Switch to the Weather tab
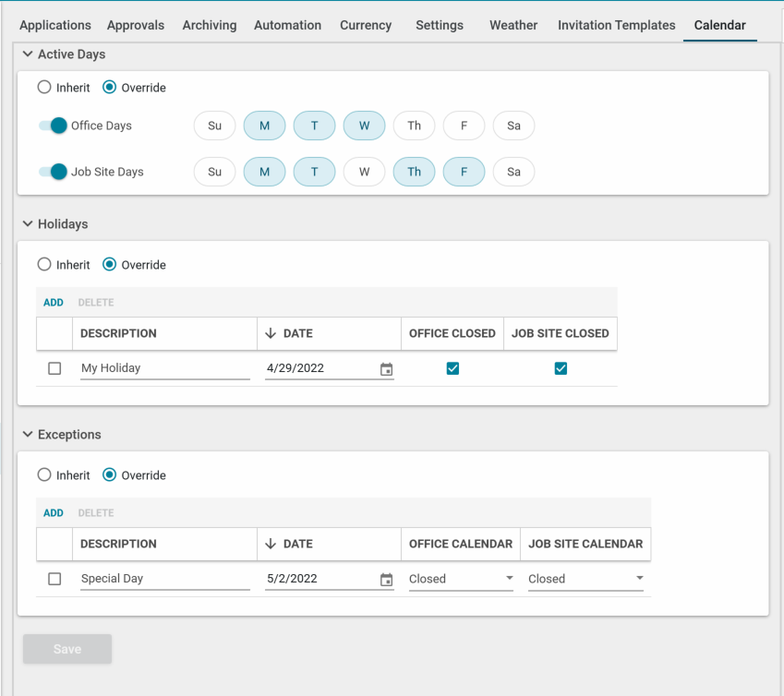This screenshot has height=696, width=784. [513, 25]
